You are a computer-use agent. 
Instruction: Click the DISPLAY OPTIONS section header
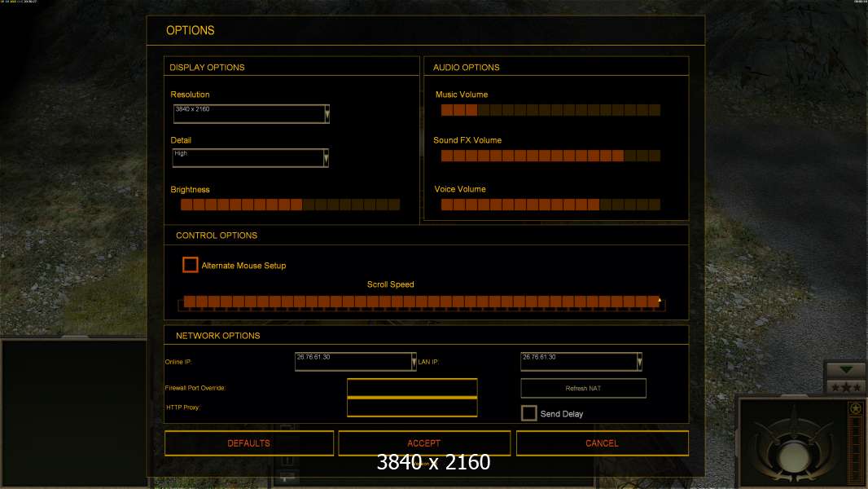207,68
